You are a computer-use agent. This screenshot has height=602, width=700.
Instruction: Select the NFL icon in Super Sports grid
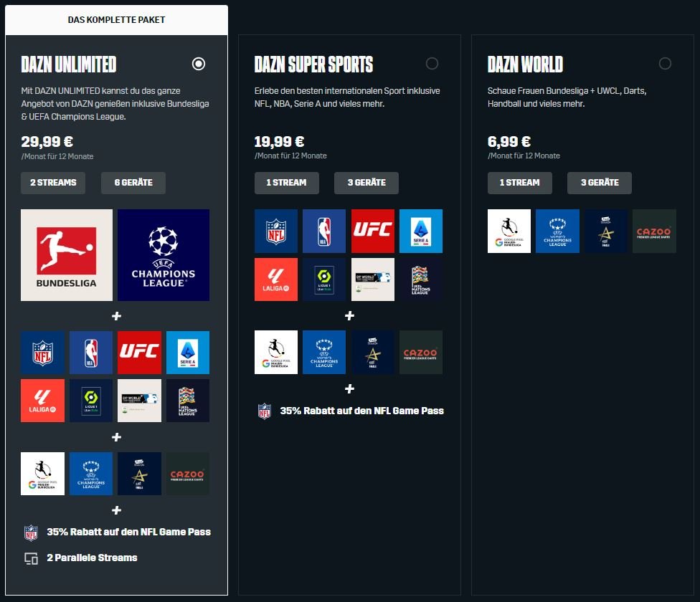[276, 231]
